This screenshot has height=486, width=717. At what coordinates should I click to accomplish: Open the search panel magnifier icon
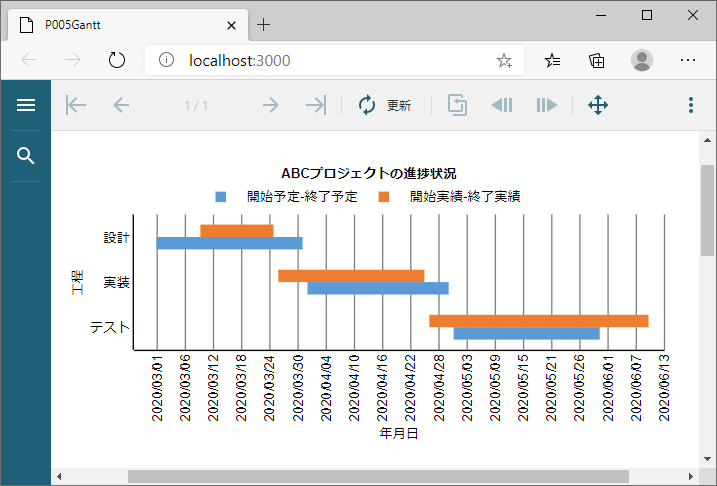(x=26, y=156)
